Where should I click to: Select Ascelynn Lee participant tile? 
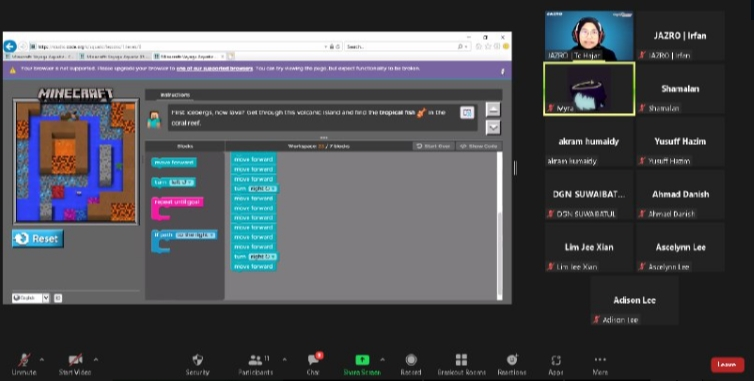coord(680,248)
